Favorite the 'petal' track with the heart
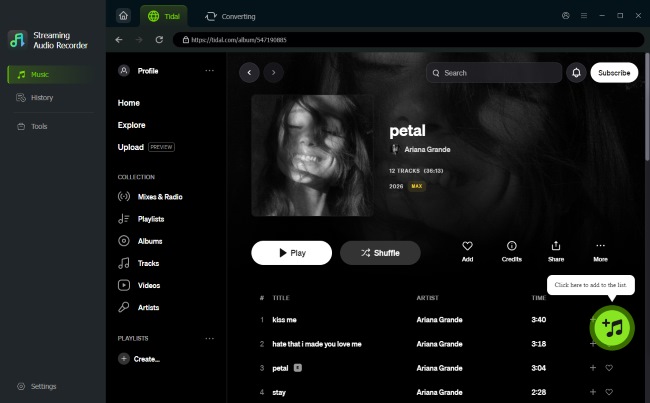This screenshot has height=403, width=650. pyautogui.click(x=609, y=368)
